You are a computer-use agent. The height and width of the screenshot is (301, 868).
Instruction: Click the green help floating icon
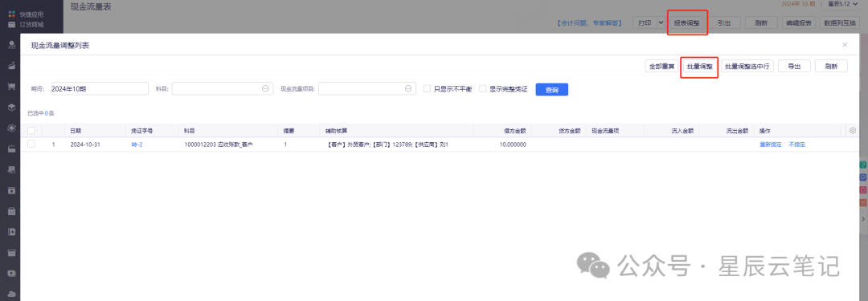pyautogui.click(x=862, y=165)
